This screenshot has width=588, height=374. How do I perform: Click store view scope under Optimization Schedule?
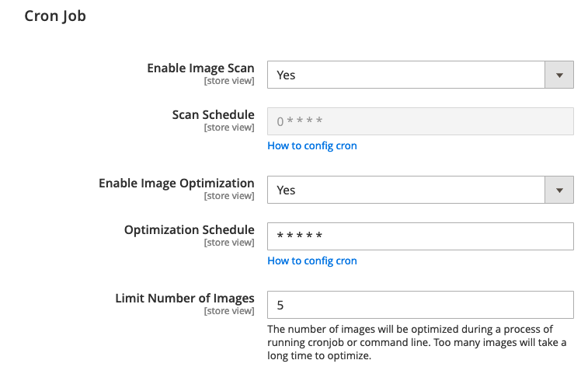click(x=229, y=243)
